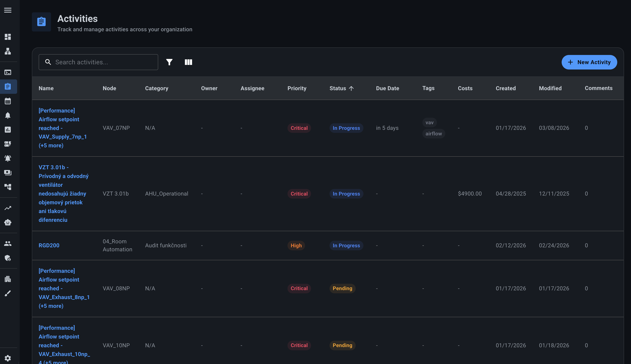Open the settings gear icon in sidebar
The width and height of the screenshot is (631, 364).
point(8,358)
